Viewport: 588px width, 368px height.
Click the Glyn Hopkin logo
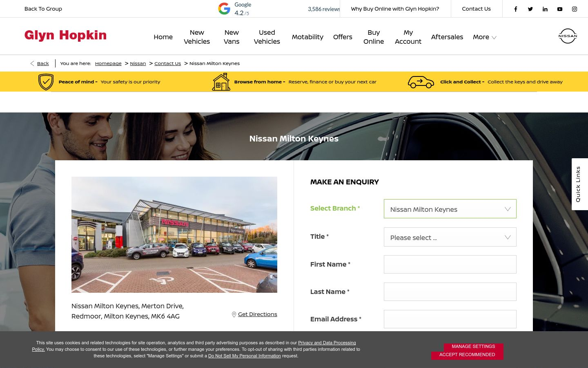point(65,36)
